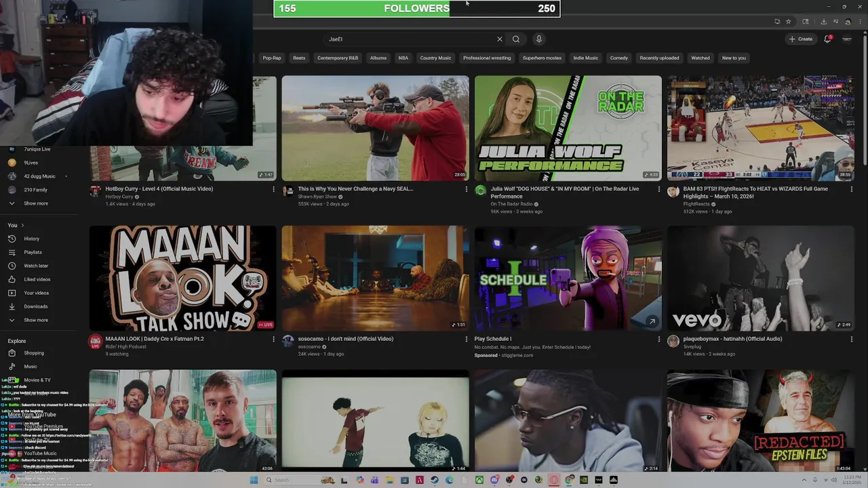
Task: Click the magnifier search button
Action: point(516,39)
